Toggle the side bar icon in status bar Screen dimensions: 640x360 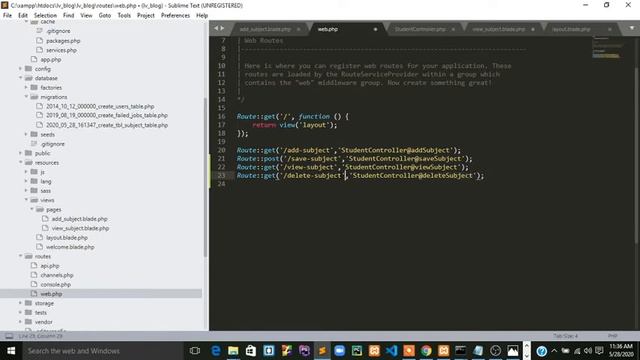(9, 336)
